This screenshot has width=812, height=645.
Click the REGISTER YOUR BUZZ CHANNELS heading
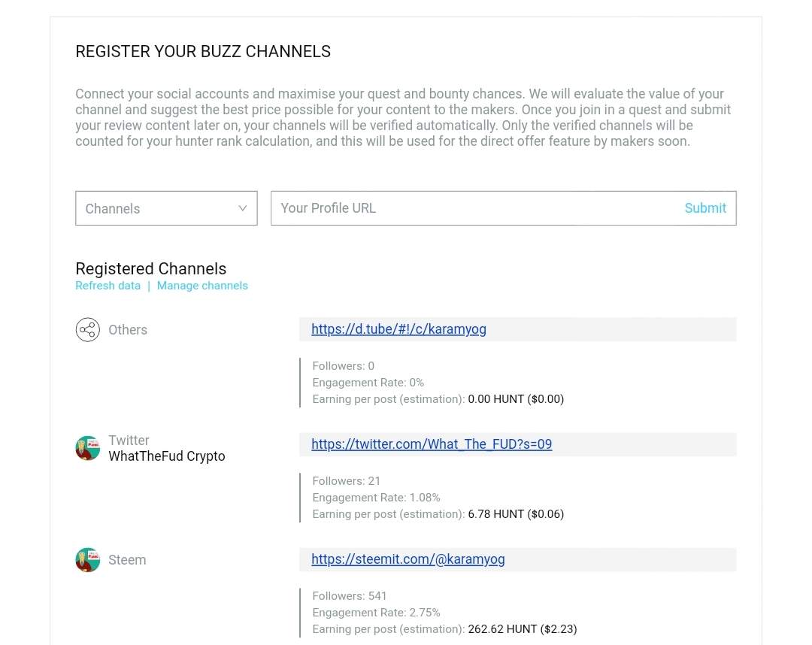click(x=203, y=51)
